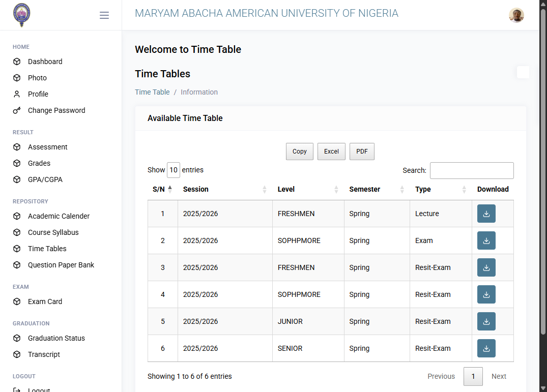
Task: Click the Question Paper Bank cube icon
Action: pyautogui.click(x=17, y=265)
